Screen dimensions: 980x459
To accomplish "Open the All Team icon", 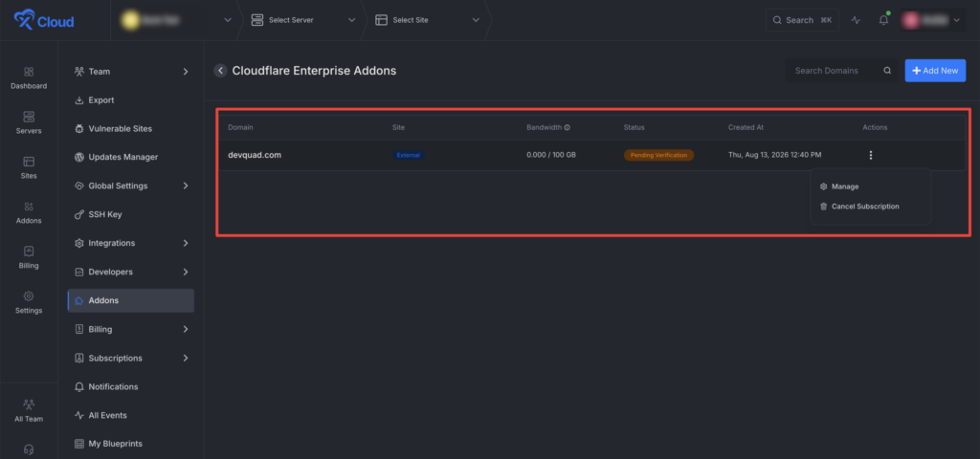I will (x=29, y=404).
